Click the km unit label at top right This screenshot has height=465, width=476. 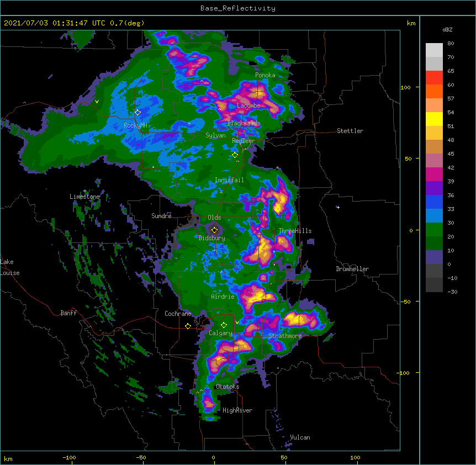click(411, 23)
